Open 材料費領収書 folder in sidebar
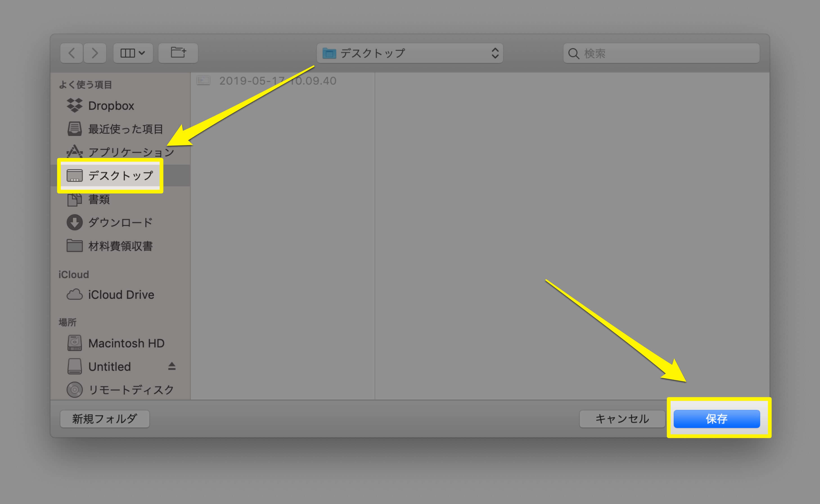The width and height of the screenshot is (820, 504). [x=120, y=246]
